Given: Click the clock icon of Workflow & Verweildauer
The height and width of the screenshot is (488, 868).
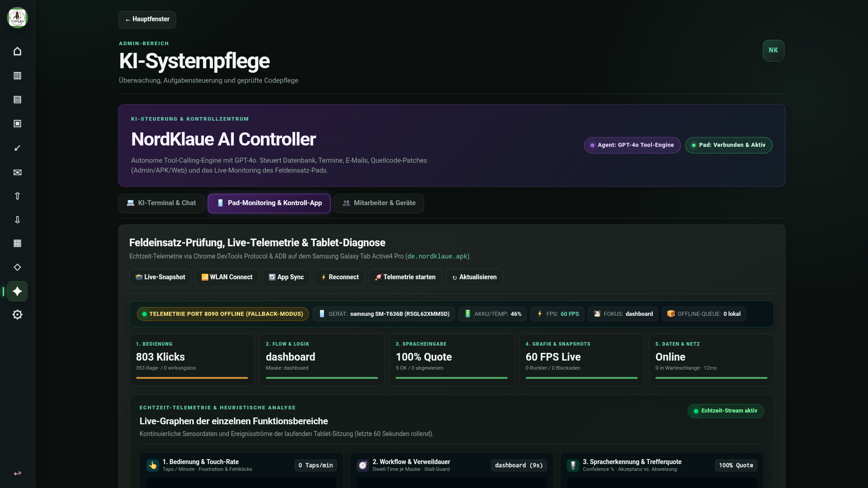Looking at the screenshot, I should click(363, 465).
